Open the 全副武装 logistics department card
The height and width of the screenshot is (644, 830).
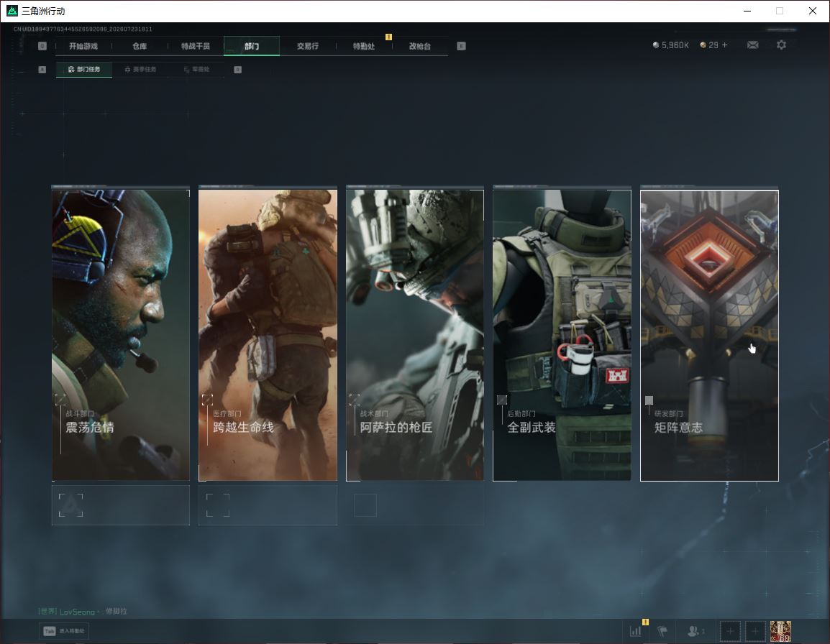pos(562,335)
